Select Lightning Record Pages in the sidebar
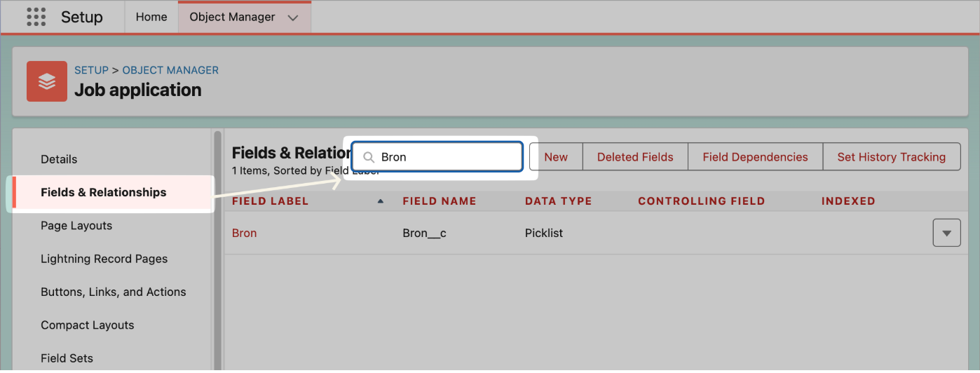Viewport: 980px width, 373px height. [104, 259]
